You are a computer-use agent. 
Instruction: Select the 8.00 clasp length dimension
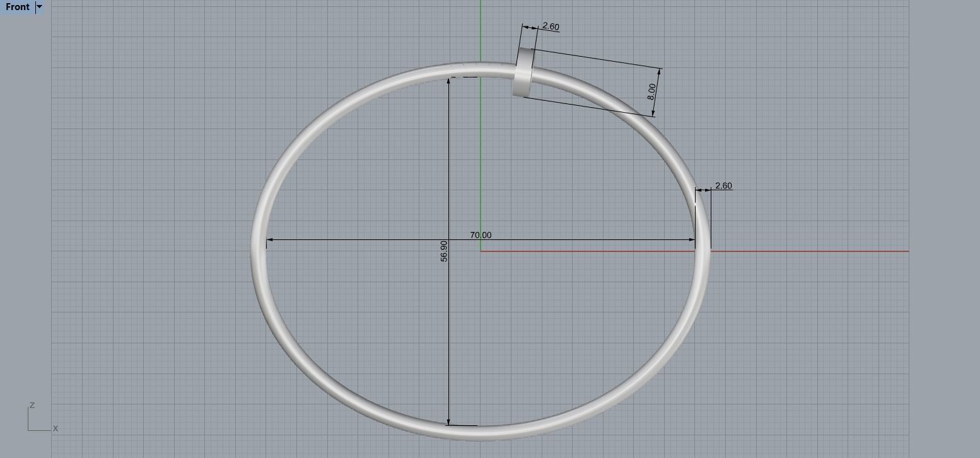[x=651, y=92]
